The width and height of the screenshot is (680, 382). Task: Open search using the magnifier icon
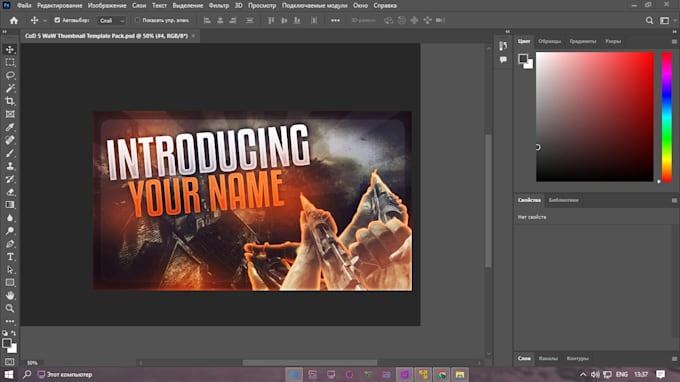click(649, 20)
